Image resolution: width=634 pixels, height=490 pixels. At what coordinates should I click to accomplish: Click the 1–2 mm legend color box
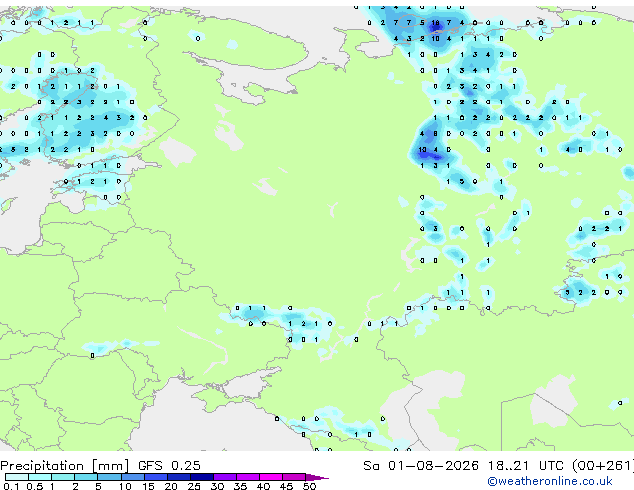[x=63, y=477]
